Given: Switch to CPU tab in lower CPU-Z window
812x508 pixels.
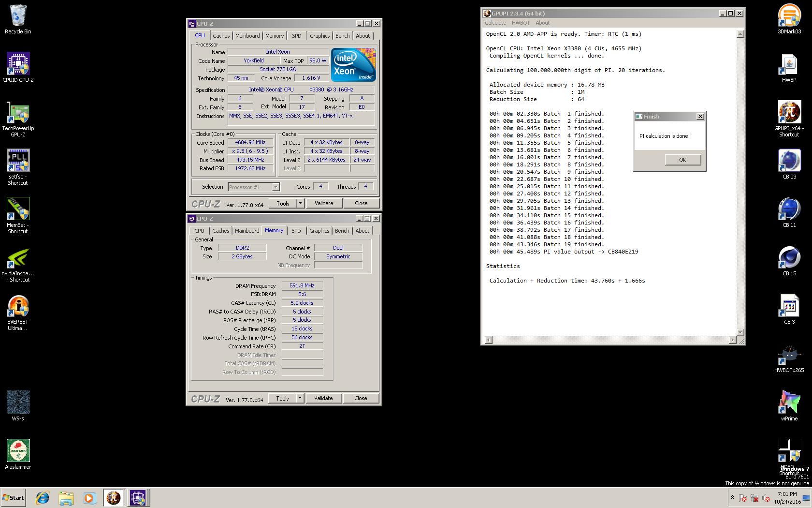Looking at the screenshot, I should click(199, 231).
